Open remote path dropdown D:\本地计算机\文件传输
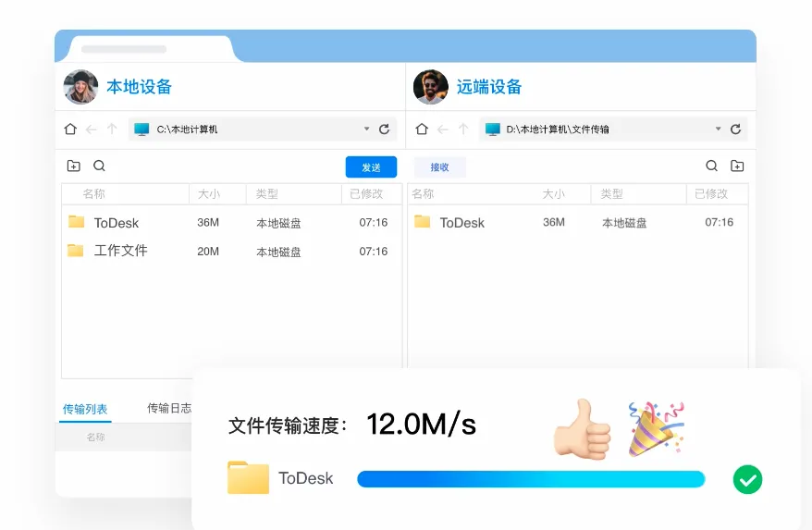The image size is (812, 530). click(x=719, y=129)
